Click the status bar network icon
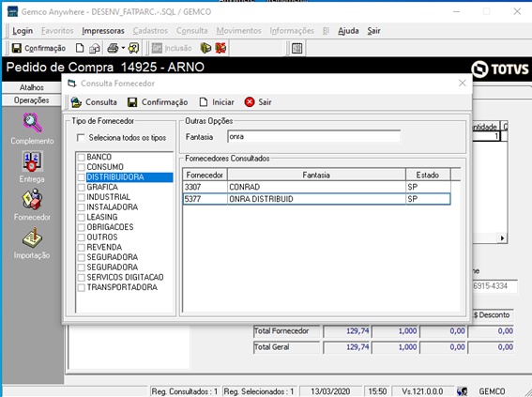This screenshot has width=532, height=397. (462, 391)
